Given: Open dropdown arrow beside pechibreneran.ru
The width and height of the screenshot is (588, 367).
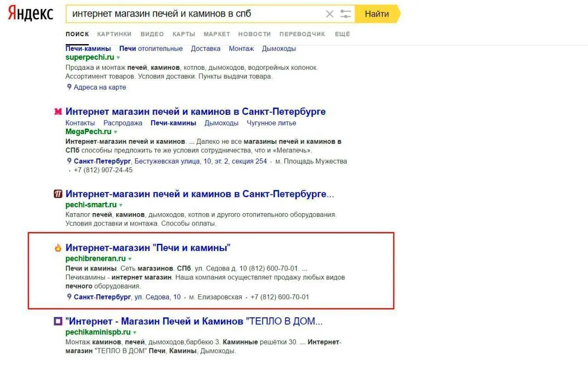Looking at the screenshot, I should click(130, 259).
